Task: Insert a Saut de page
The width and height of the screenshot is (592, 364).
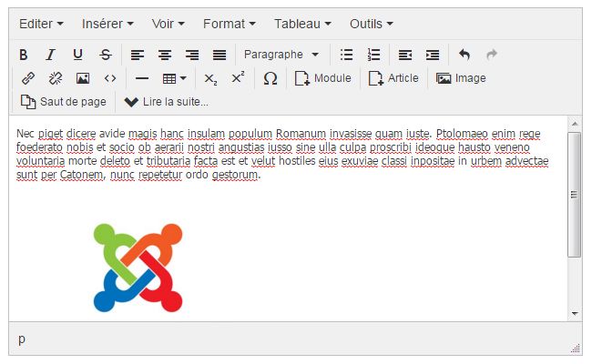Action: point(64,102)
